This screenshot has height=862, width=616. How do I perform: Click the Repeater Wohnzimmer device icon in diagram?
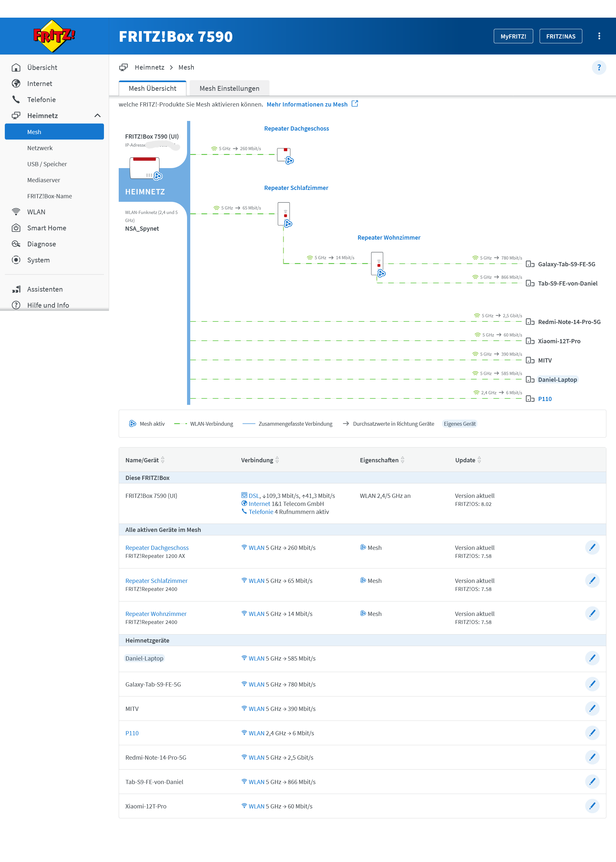(x=377, y=264)
